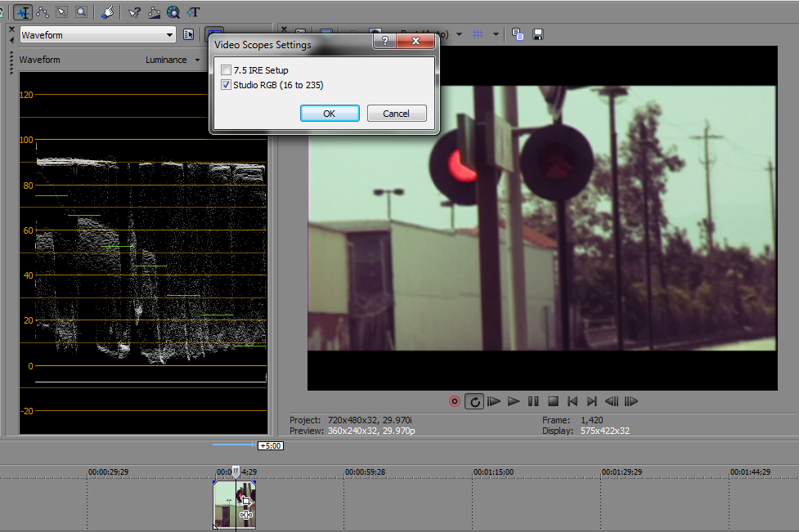Expand the Luminance mode dropdown
The width and height of the screenshot is (799, 532).
[198, 60]
